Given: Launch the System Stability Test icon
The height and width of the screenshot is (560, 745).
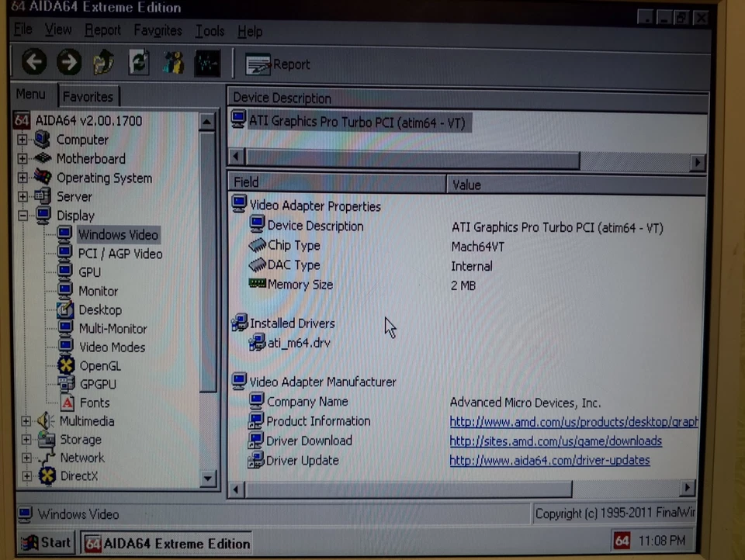Looking at the screenshot, I should pyautogui.click(x=206, y=63).
